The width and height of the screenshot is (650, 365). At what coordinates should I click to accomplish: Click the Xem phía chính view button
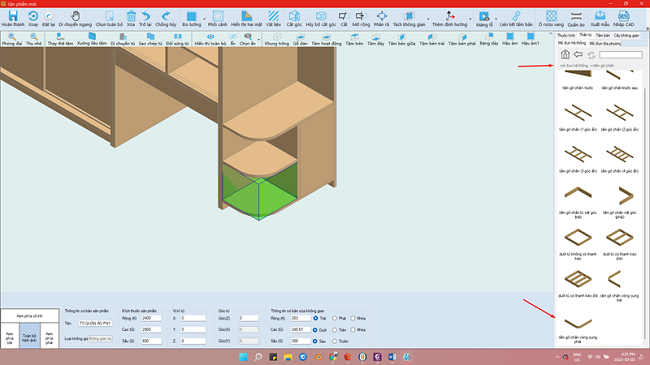(x=29, y=316)
